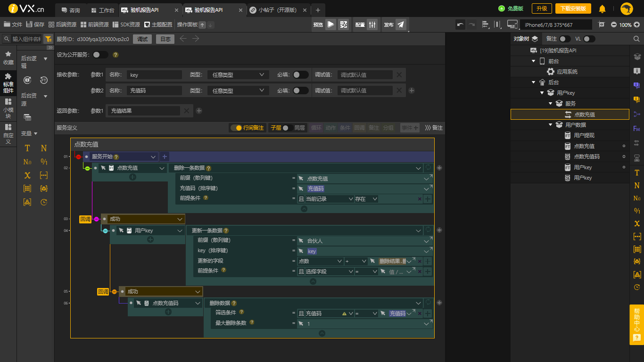Image resolution: width=644 pixels, height=362 pixels.
Task: Toggle the 设为公开服务 switch
Action: pos(100,55)
